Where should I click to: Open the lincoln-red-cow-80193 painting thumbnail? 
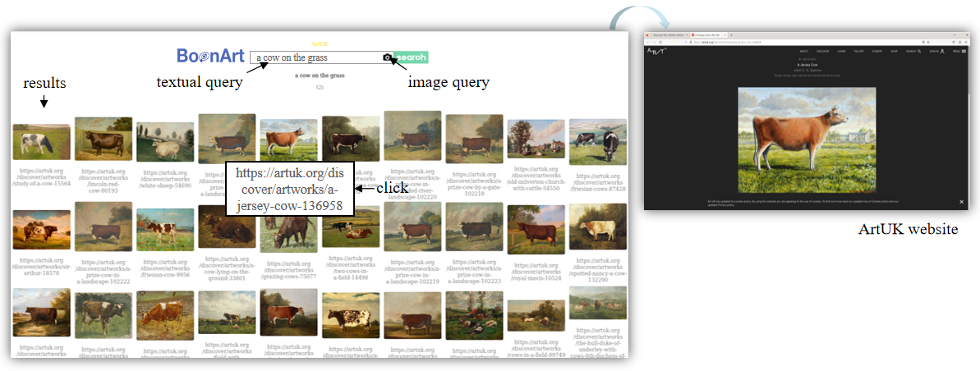coord(104,139)
